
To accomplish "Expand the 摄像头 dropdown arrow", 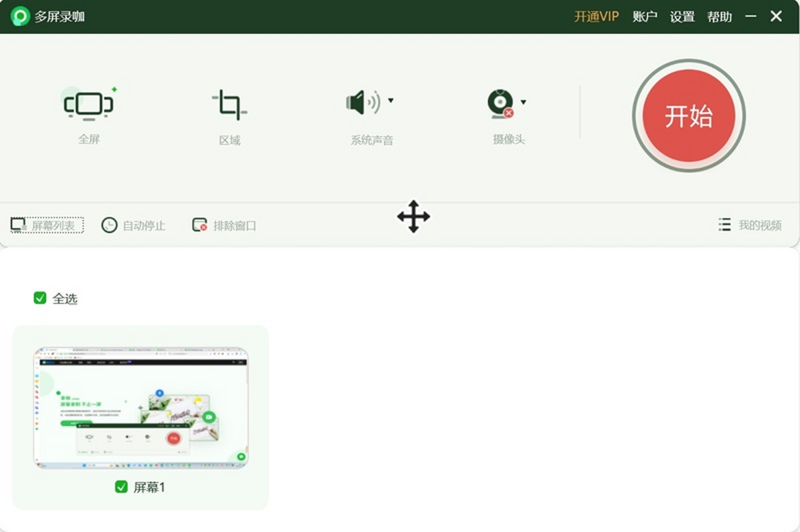I will pyautogui.click(x=523, y=102).
